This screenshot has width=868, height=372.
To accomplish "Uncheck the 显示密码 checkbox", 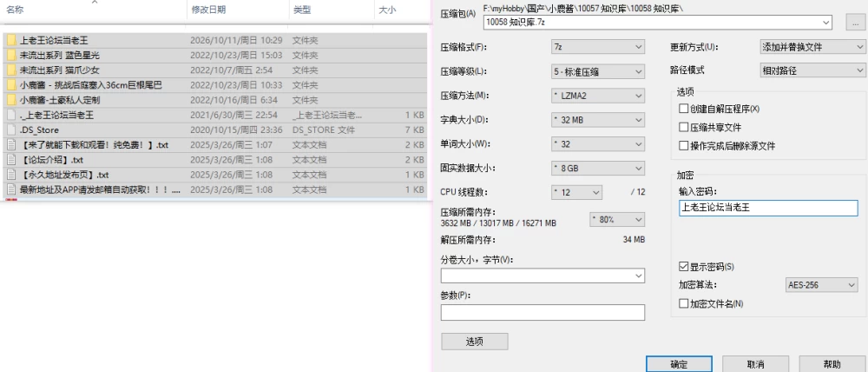I will click(x=684, y=267).
